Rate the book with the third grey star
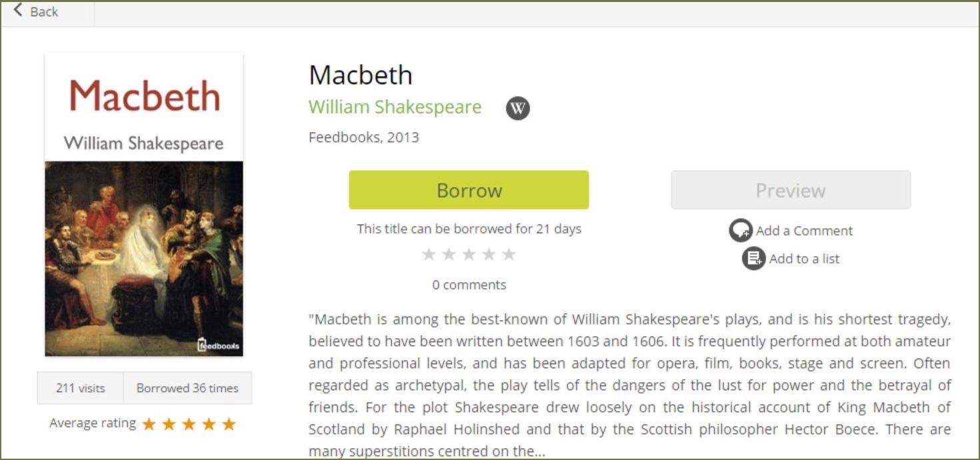 (x=469, y=254)
